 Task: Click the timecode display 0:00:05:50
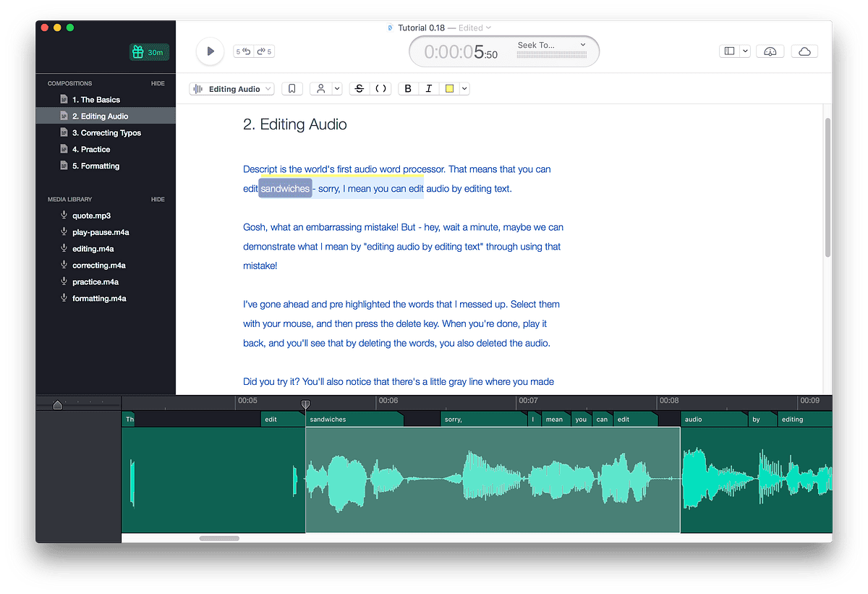[x=461, y=52]
